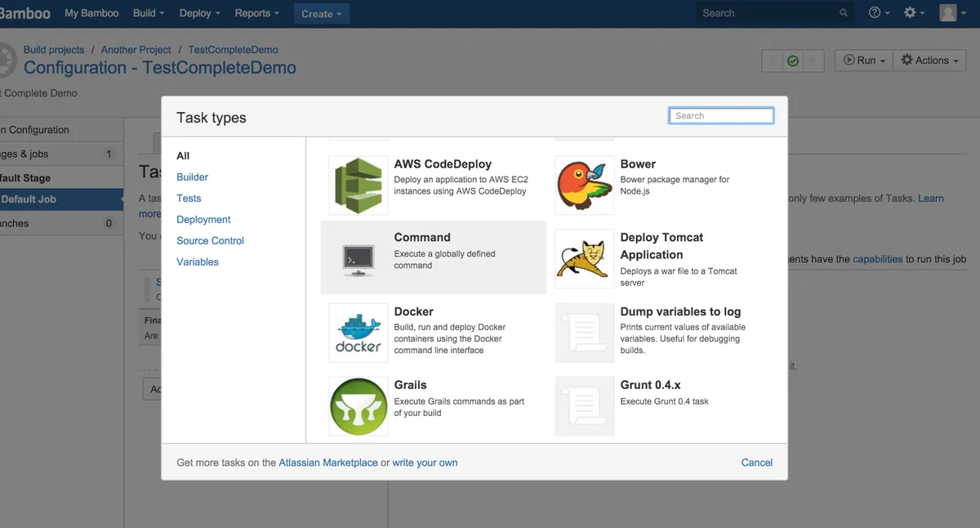Click the Default Stage sidebar heading
The height and width of the screenshot is (528, 980).
[25, 177]
